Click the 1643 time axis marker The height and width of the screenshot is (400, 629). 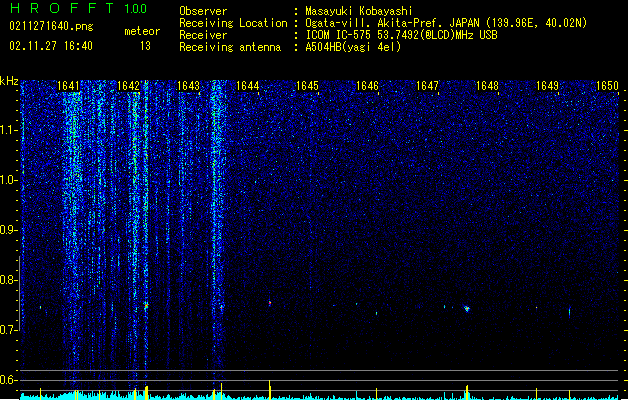click(x=188, y=86)
